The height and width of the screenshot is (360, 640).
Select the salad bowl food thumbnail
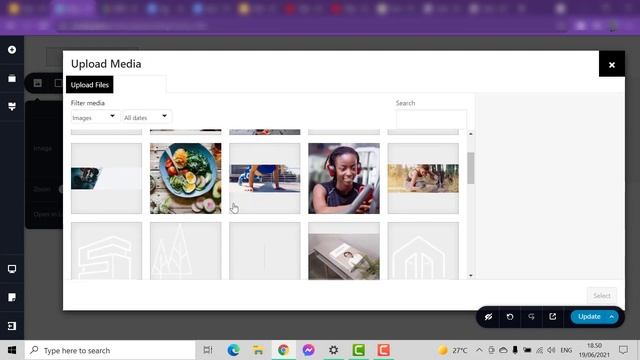pos(185,178)
